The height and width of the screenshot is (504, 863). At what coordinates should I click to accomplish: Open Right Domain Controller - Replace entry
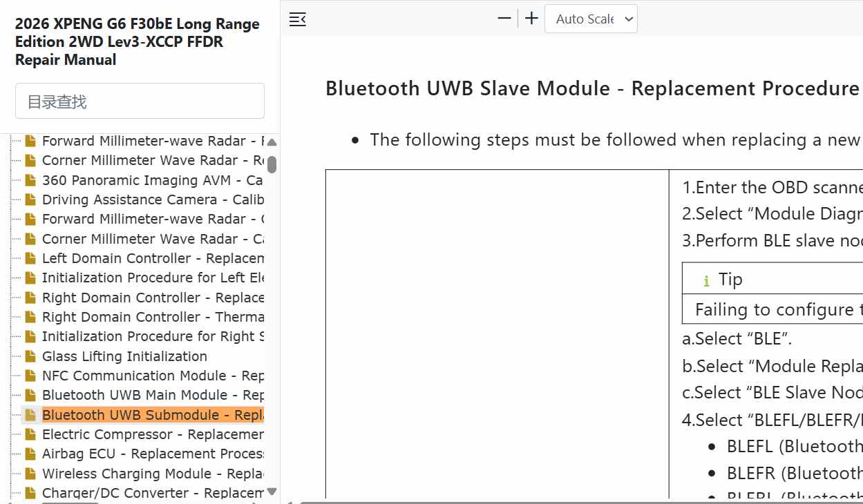[x=153, y=298]
